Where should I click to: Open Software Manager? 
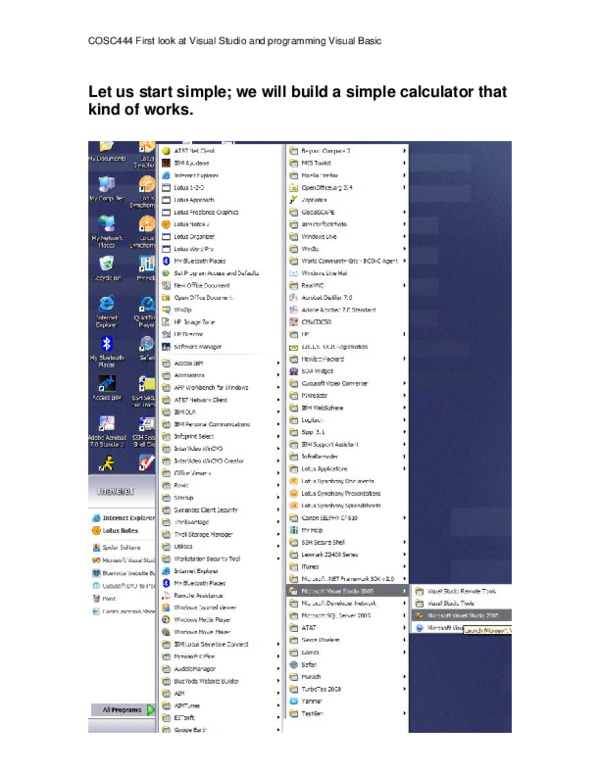192,347
